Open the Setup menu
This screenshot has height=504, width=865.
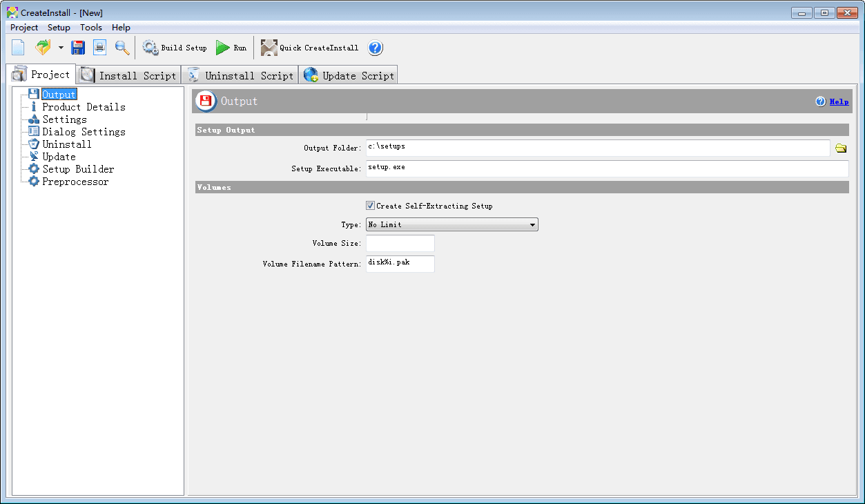point(59,28)
